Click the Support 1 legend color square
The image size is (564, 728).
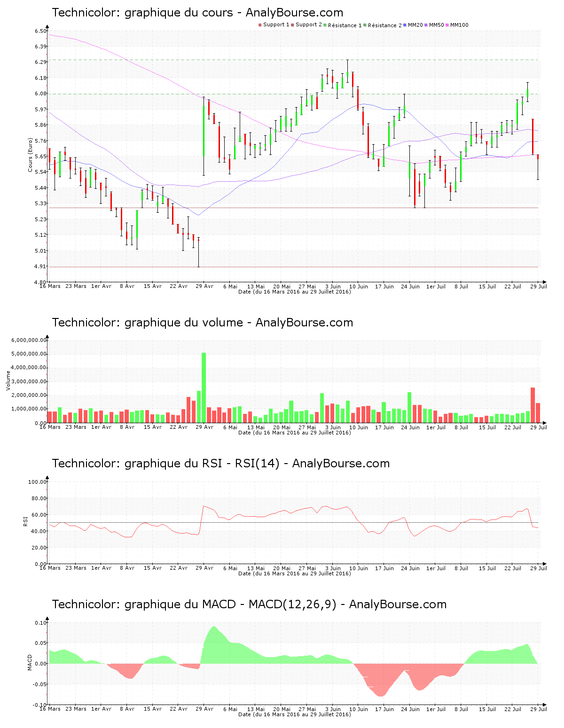click(260, 25)
